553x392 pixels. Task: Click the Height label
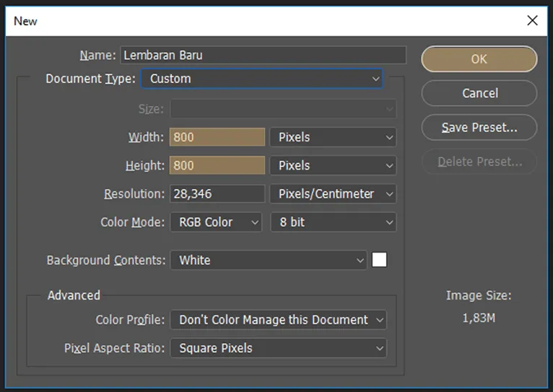click(145, 165)
